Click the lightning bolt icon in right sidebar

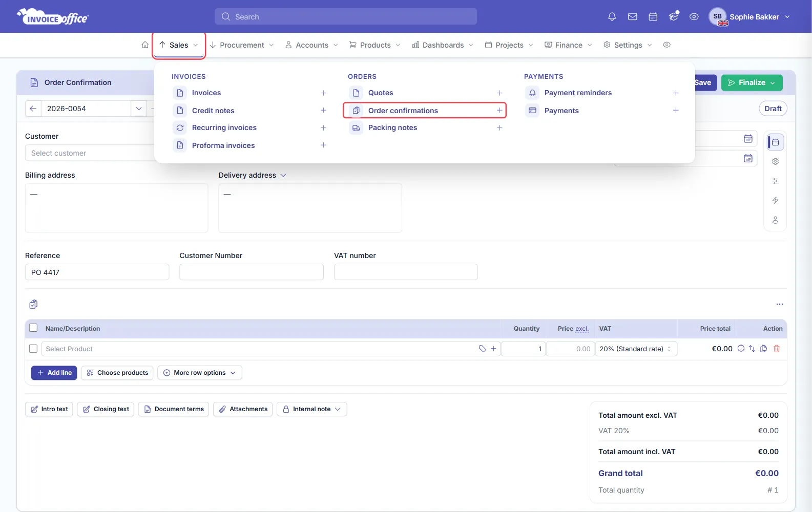click(x=775, y=201)
